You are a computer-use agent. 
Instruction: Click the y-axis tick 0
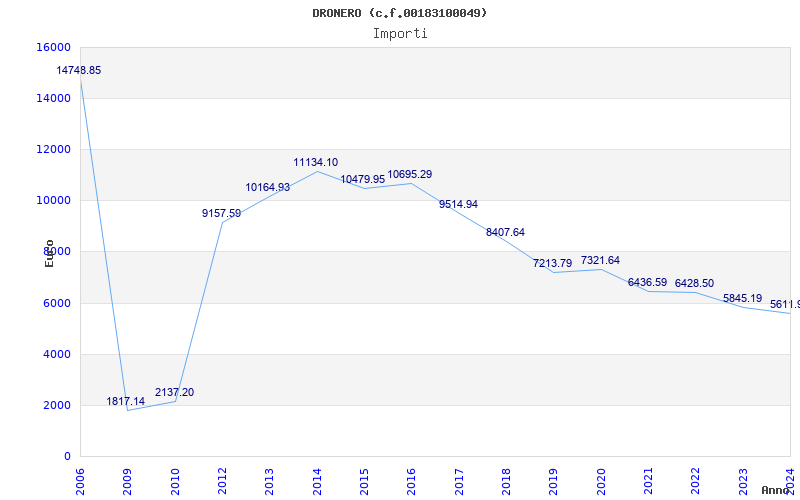pyautogui.click(x=67, y=457)
